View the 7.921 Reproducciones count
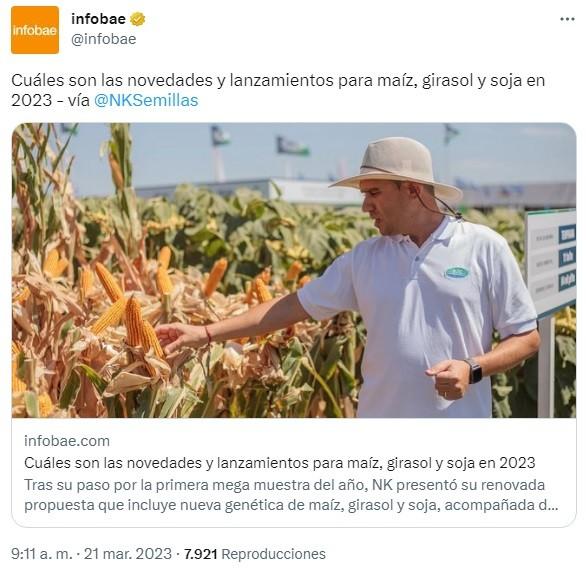The height and width of the screenshot is (576, 586). pyautogui.click(x=255, y=554)
